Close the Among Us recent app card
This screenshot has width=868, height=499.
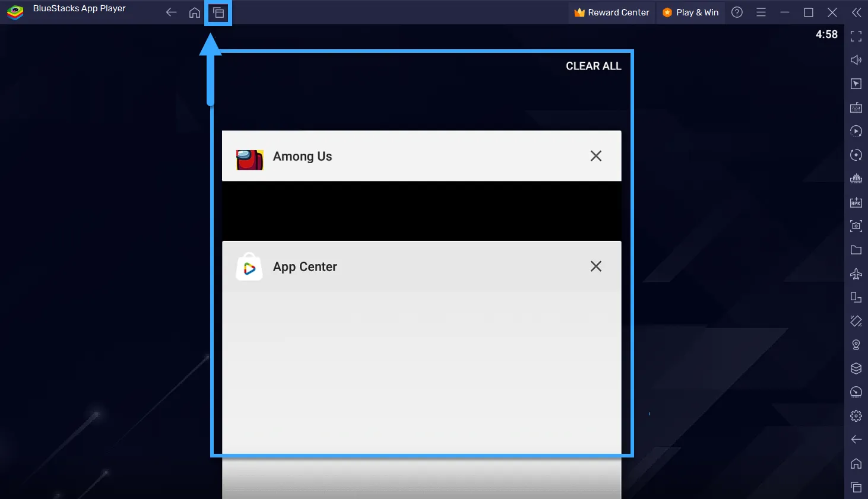(596, 156)
